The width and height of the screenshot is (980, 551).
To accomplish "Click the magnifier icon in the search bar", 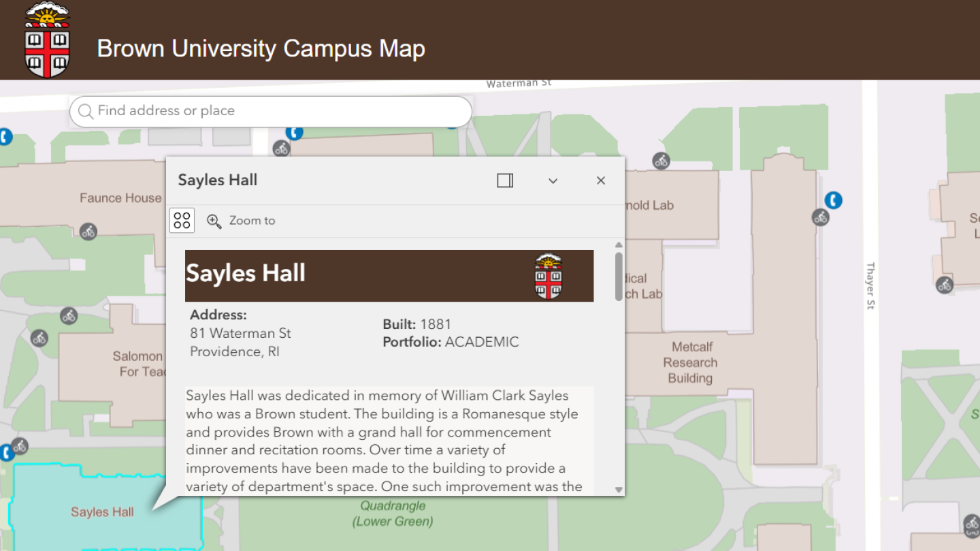I will 85,111.
